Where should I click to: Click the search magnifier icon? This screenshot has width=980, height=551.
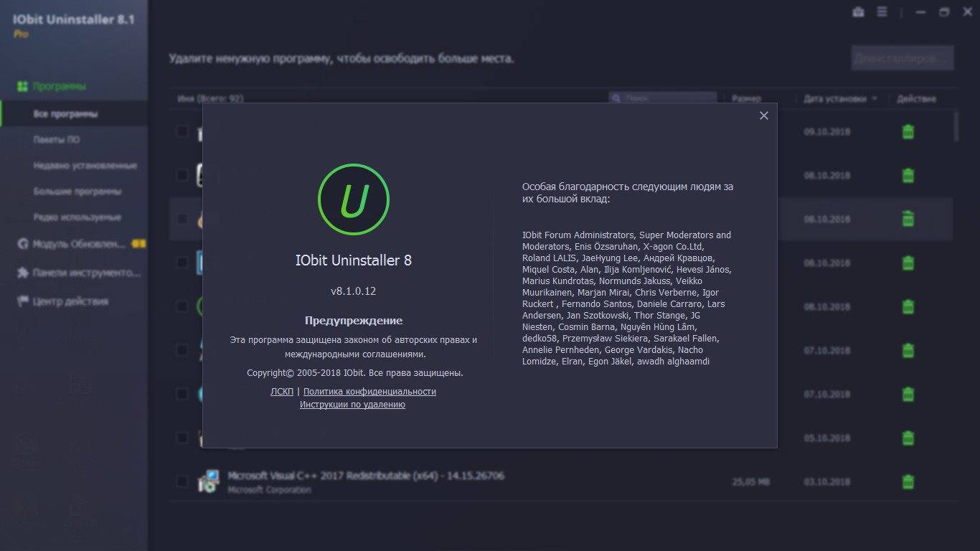617,98
